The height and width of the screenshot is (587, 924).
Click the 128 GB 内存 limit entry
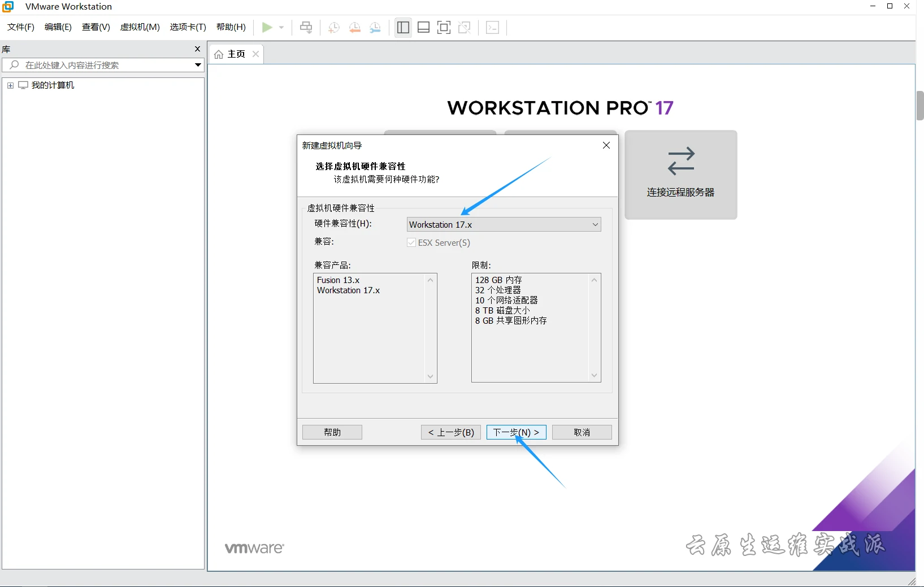[x=498, y=280]
